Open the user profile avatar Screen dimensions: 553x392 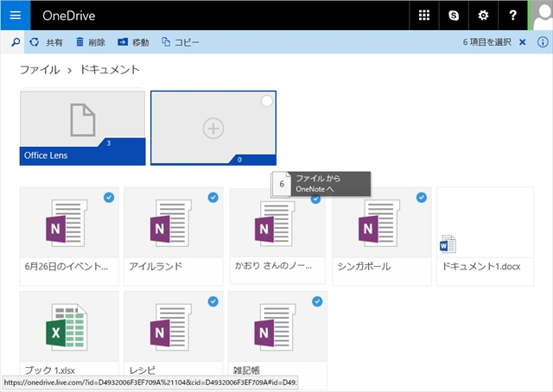(x=541, y=16)
